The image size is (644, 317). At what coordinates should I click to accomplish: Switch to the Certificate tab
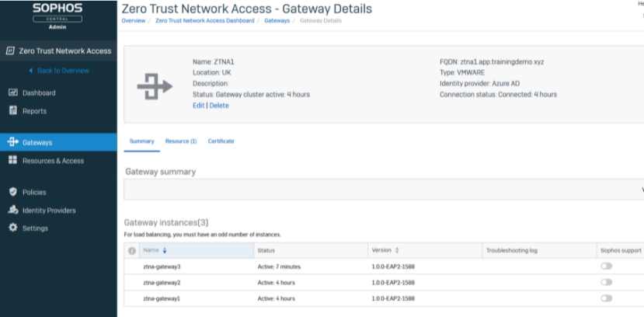point(221,141)
